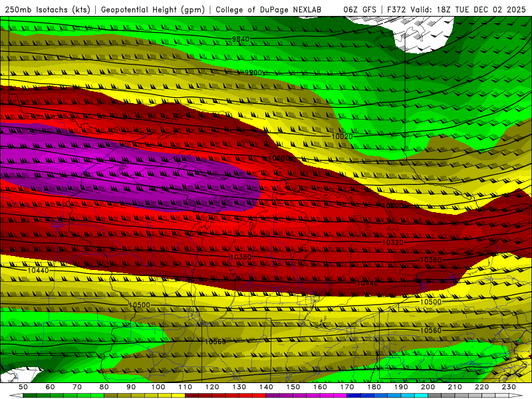This screenshot has height=399, width=532.
Task: Click the 90 value on the color scale
Action: pos(131,387)
